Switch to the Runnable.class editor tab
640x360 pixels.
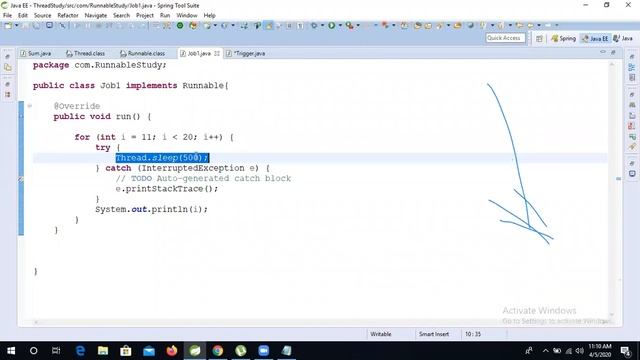142,53
